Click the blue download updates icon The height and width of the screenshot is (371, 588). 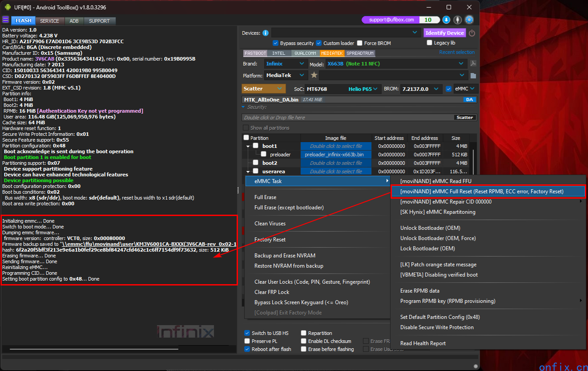pos(446,20)
